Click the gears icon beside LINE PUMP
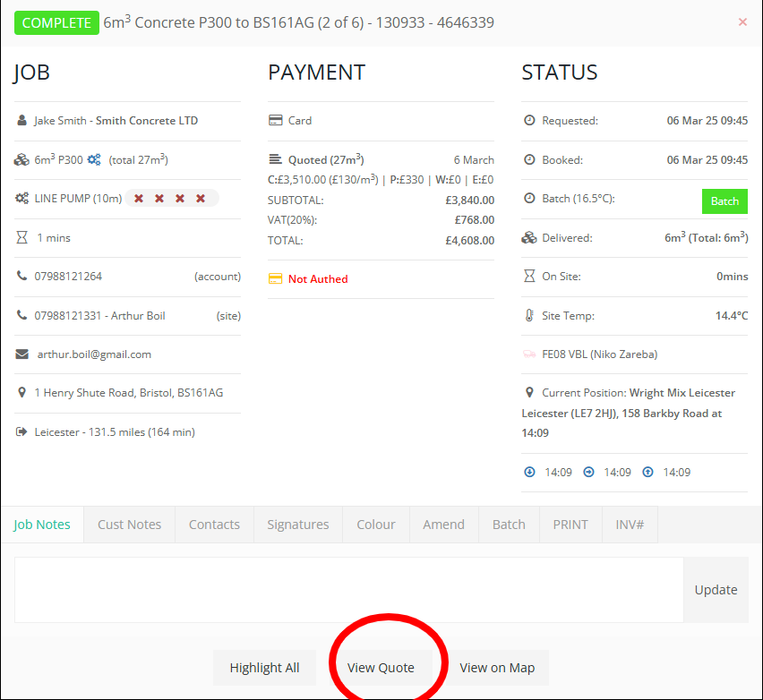This screenshot has width=763, height=700. click(x=21, y=199)
